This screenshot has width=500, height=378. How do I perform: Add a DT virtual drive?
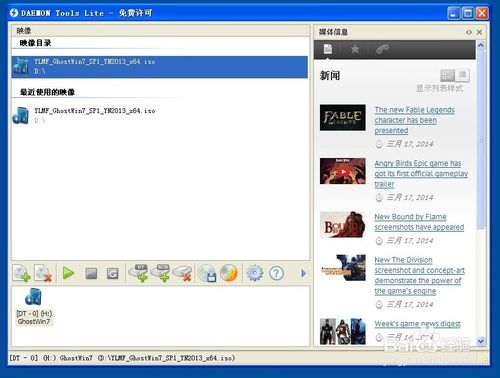pos(139,273)
